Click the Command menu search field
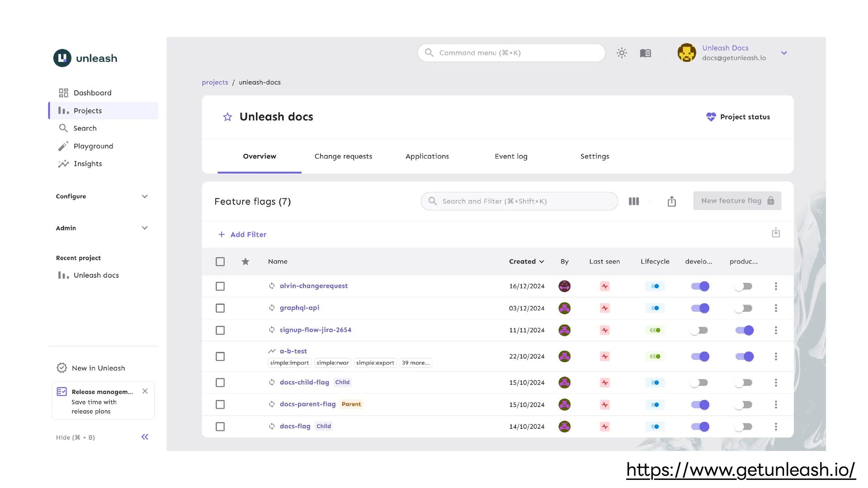This screenshot has width=868, height=488. (511, 53)
